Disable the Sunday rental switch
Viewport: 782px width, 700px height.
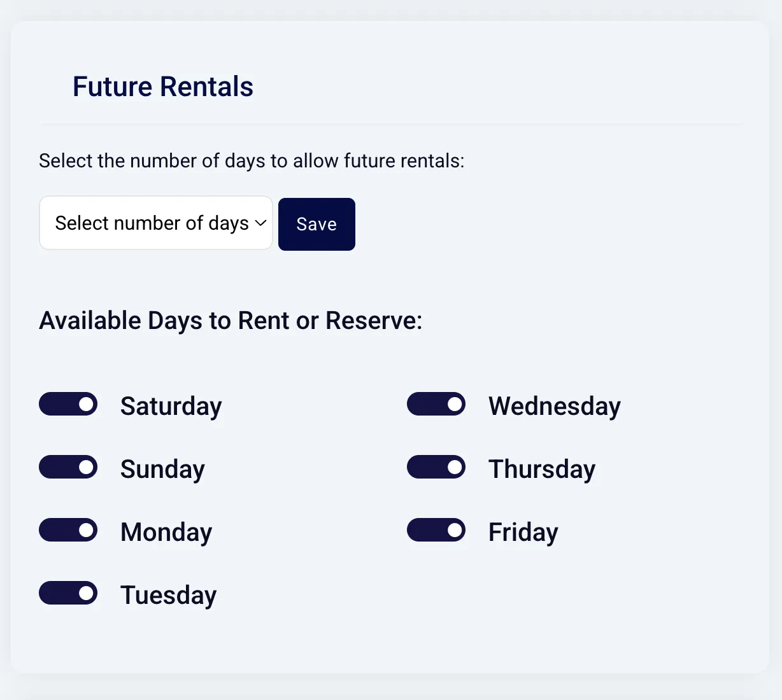click(x=68, y=467)
